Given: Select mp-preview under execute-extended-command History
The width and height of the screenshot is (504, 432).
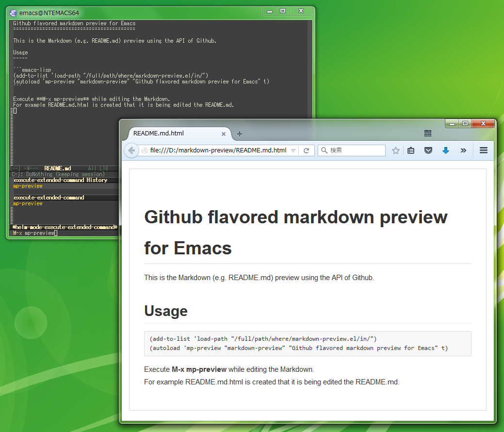Looking at the screenshot, I should coord(28,186).
